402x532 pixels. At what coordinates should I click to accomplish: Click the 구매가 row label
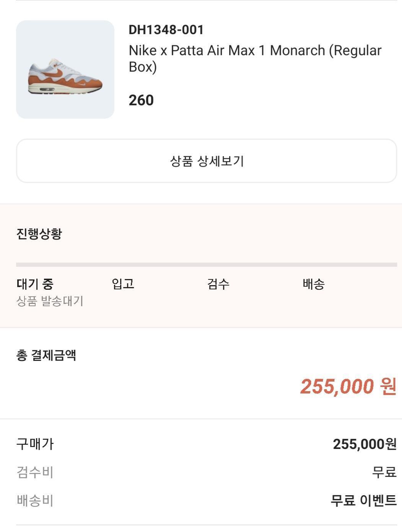[35, 444]
